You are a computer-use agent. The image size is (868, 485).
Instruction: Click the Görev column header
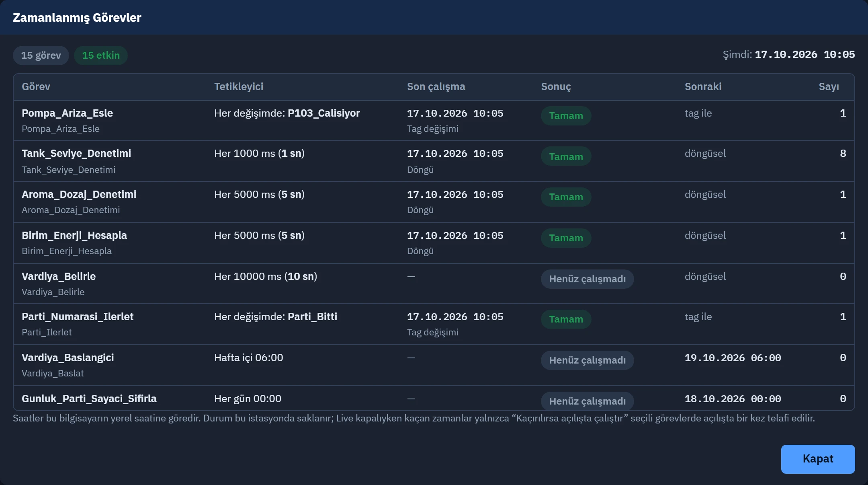[x=36, y=86]
